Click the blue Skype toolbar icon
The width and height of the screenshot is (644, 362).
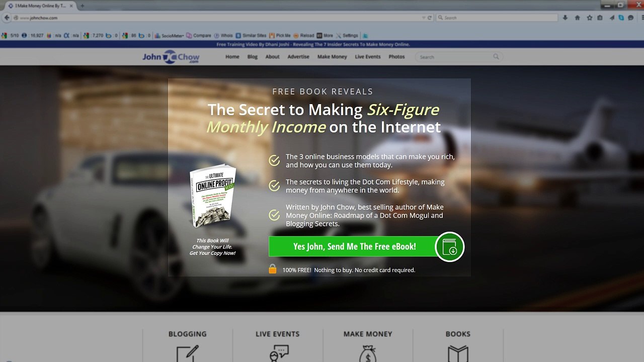[x=621, y=18]
